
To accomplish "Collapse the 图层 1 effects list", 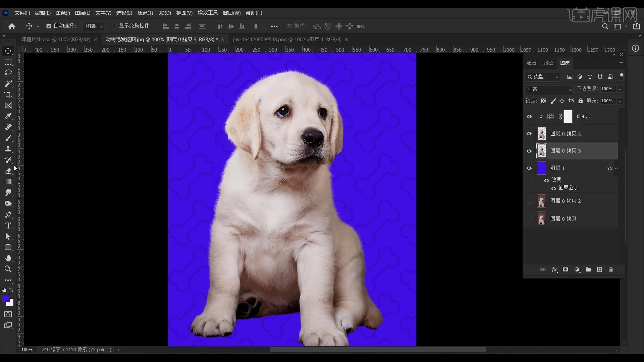I will (x=616, y=168).
